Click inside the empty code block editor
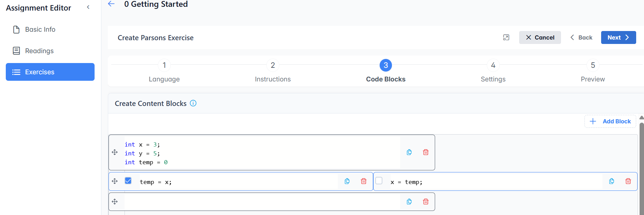The image size is (644, 215). (262, 202)
